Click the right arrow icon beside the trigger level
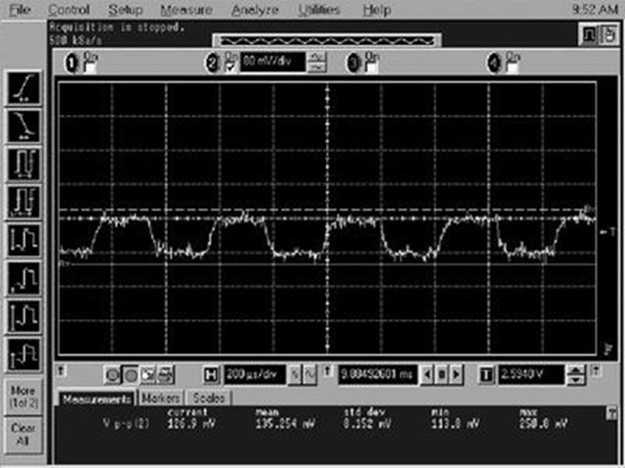 click(596, 371)
